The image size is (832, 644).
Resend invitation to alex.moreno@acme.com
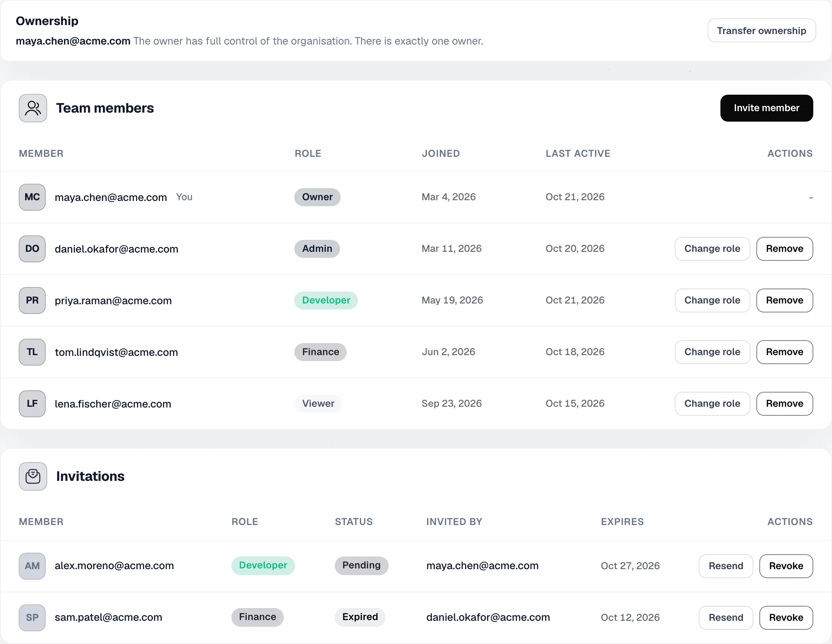point(726,566)
